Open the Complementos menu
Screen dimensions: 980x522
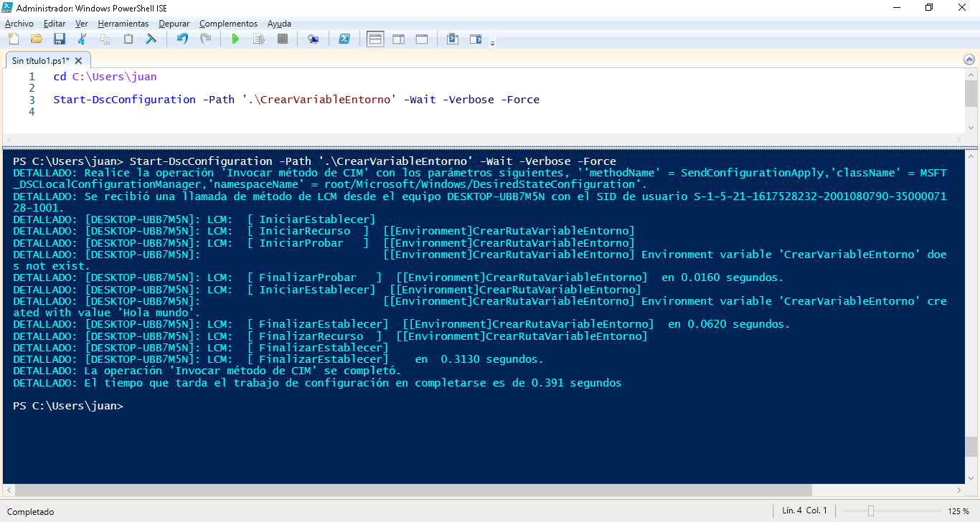tap(228, 24)
